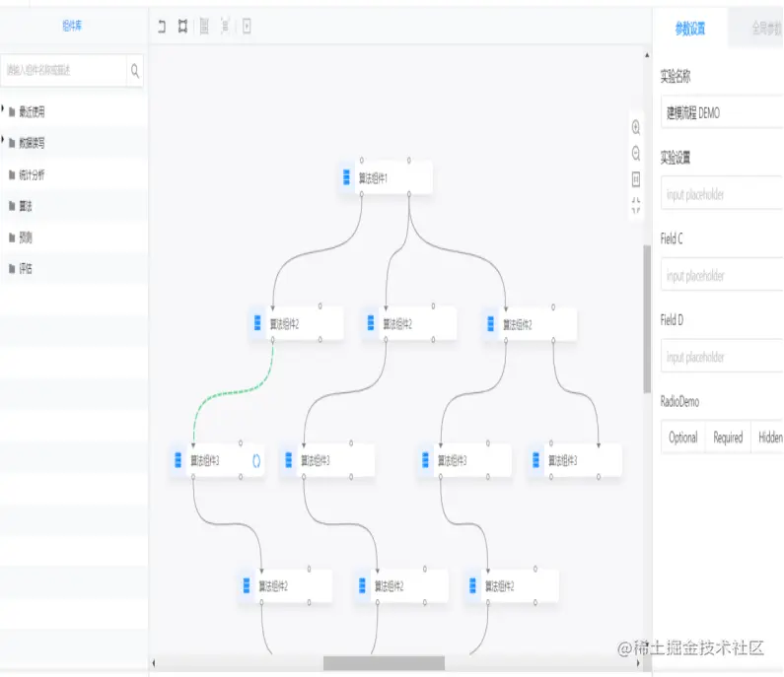The width and height of the screenshot is (784, 677).
Task: Open the 算法 category
Action: (x=26, y=206)
